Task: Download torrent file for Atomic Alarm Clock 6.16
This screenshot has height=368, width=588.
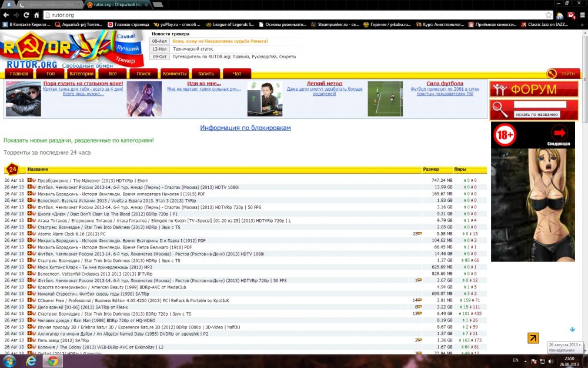Action: (x=29, y=234)
